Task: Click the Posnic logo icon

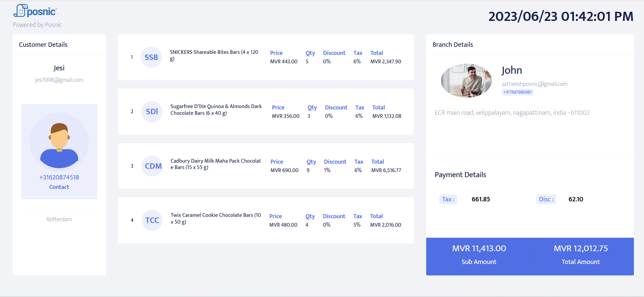Action: pos(20,11)
